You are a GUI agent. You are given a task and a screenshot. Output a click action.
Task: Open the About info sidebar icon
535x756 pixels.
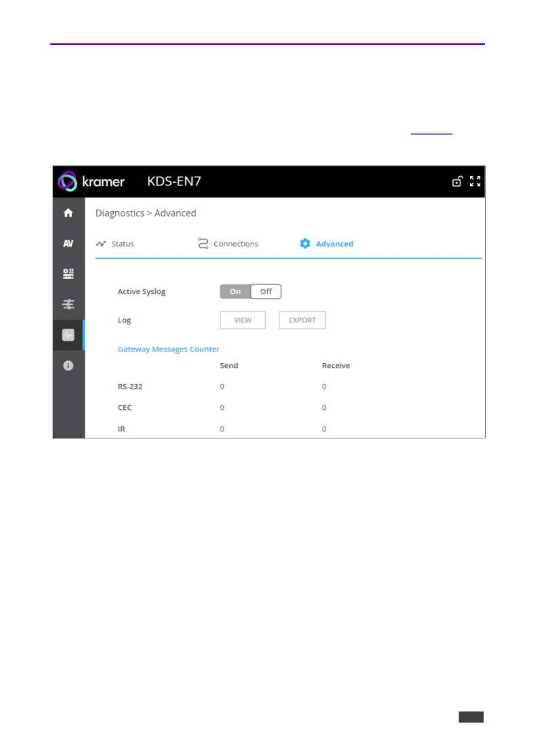coord(68,366)
